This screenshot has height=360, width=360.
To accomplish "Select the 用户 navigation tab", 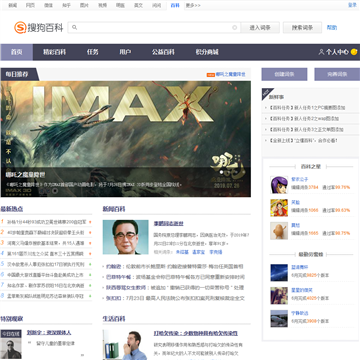I will (x=125, y=52).
